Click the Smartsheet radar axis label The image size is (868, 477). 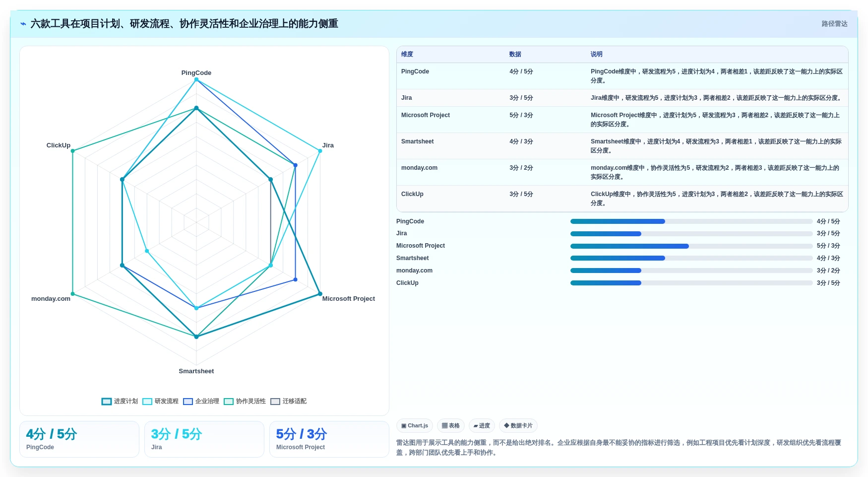(x=196, y=371)
